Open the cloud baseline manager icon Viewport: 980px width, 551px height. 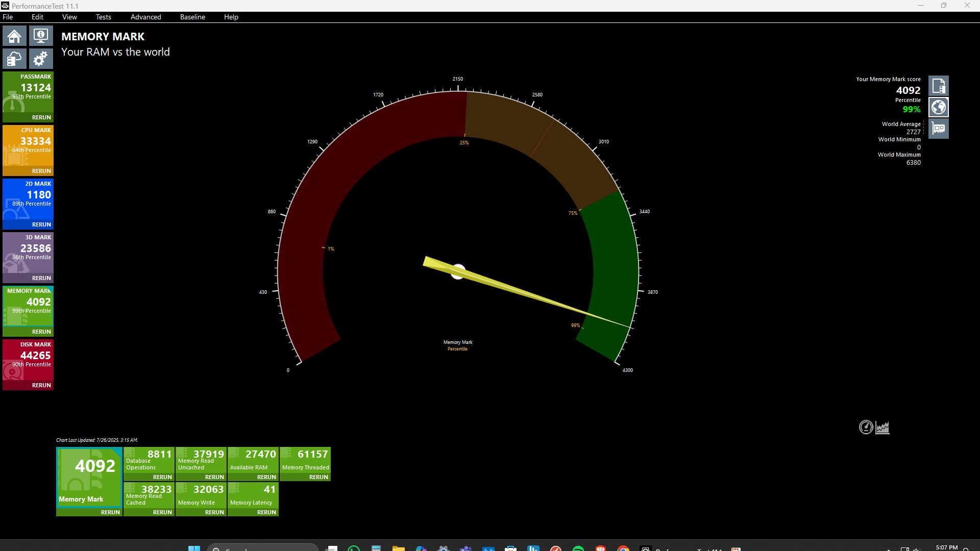coord(14,59)
